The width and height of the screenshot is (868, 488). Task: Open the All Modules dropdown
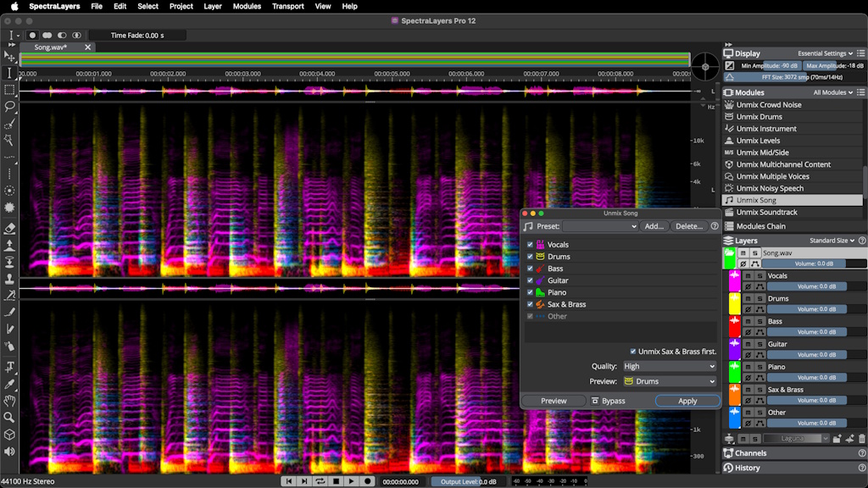(x=832, y=92)
